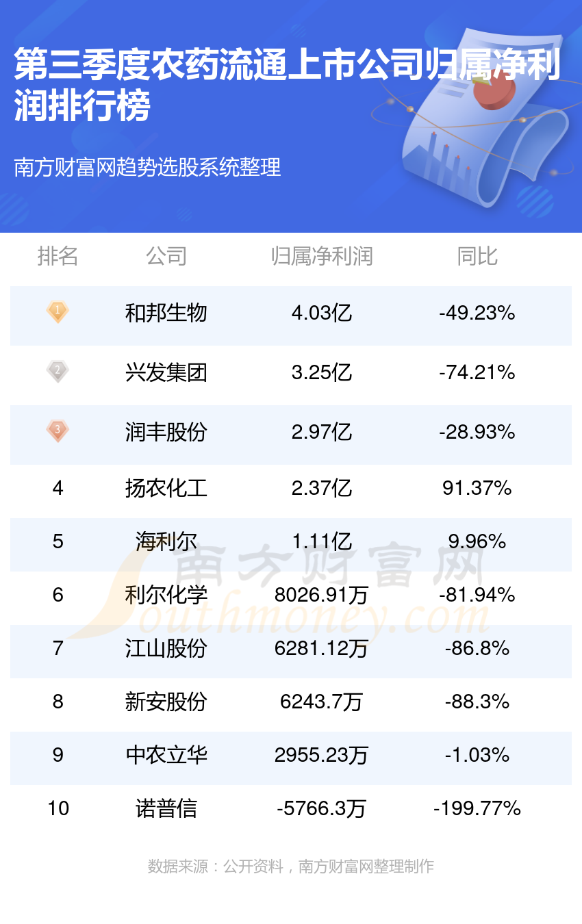Open the 和邦生物 company name
Image resolution: width=582 pixels, height=924 pixels.
pyautogui.click(x=166, y=313)
